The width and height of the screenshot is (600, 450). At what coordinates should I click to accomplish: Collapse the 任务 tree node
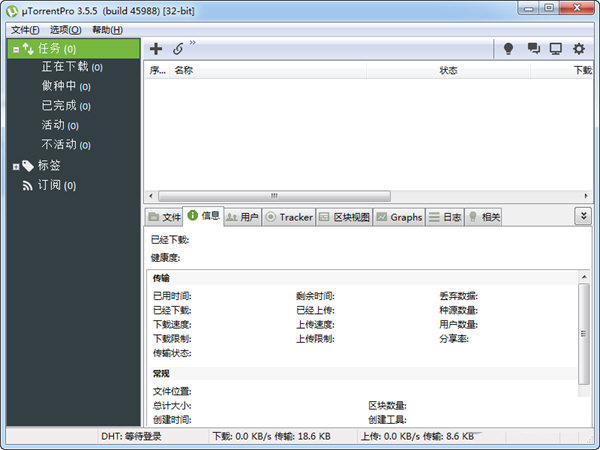point(16,49)
